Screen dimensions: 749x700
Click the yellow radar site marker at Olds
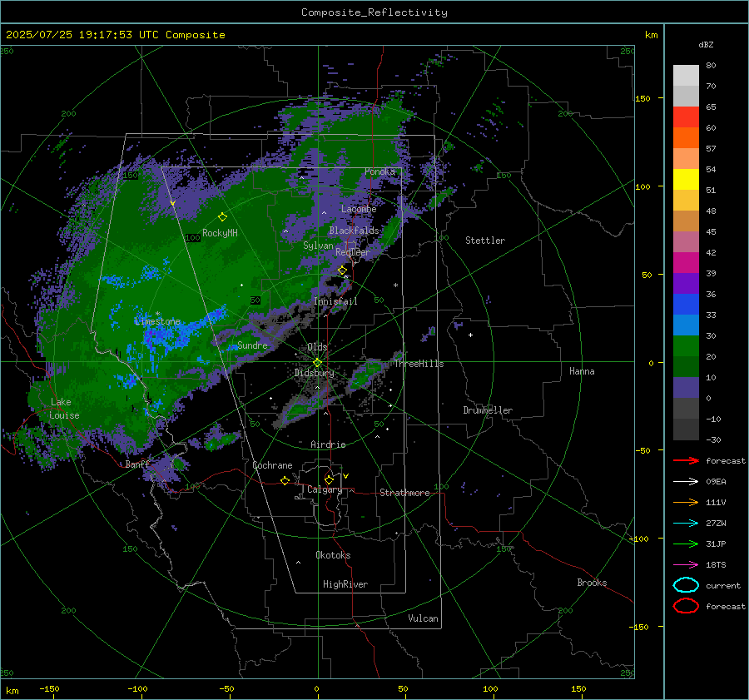pos(317,363)
